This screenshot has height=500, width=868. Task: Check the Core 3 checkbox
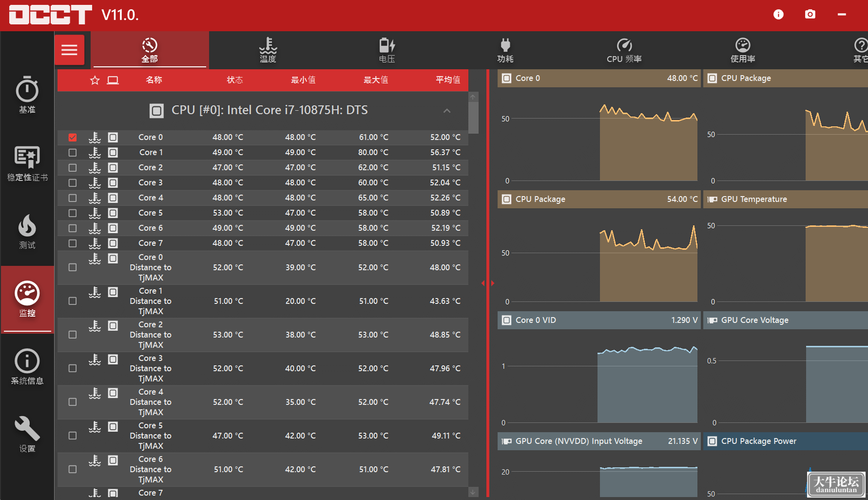[x=73, y=183]
